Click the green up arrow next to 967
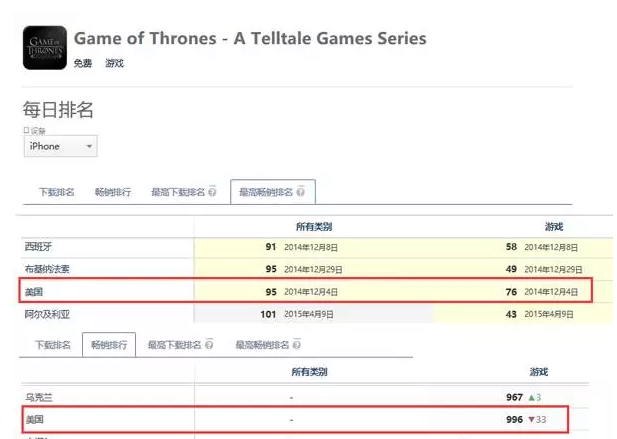 coord(532,397)
